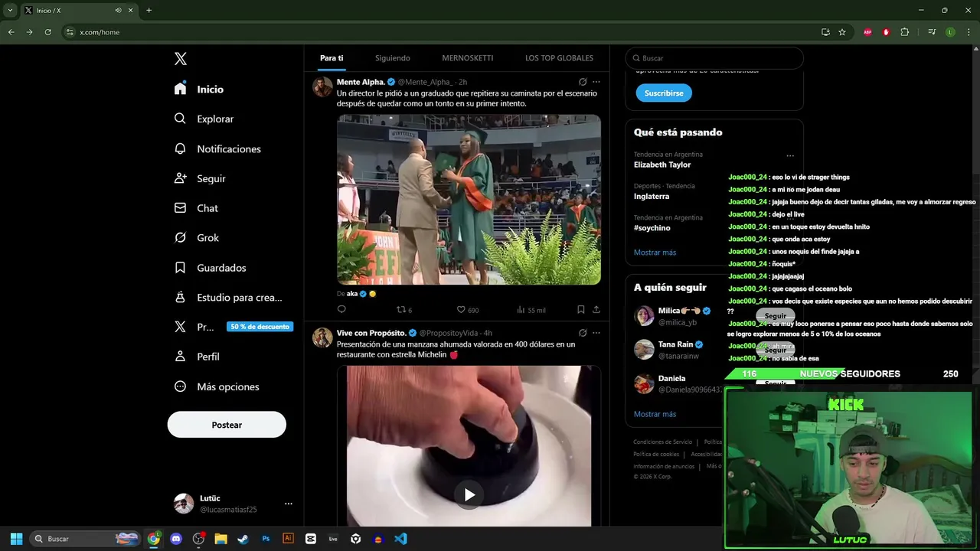Click the Buscar search field on X
Screen dimensions: 980x551
[x=714, y=58]
